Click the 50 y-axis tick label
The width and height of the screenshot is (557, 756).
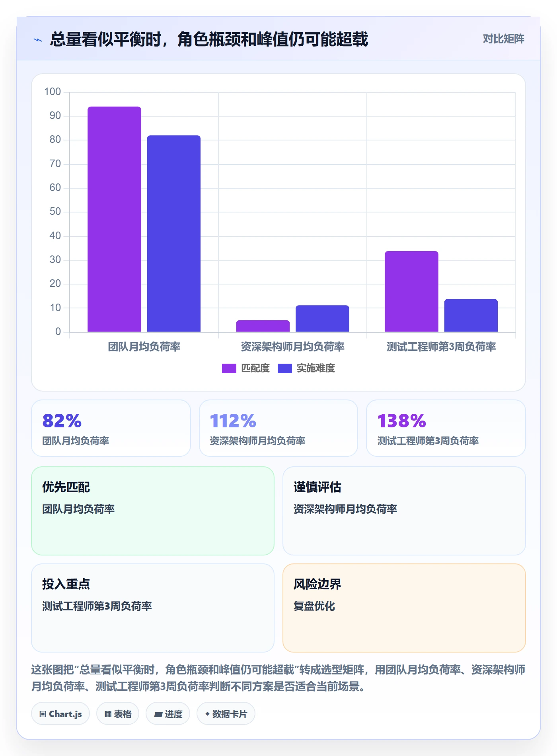pyautogui.click(x=55, y=212)
